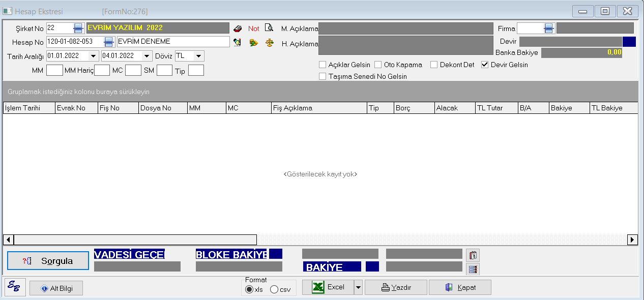Click the Fiş Açıklama column header
This screenshot has height=300, width=644.
319,108
